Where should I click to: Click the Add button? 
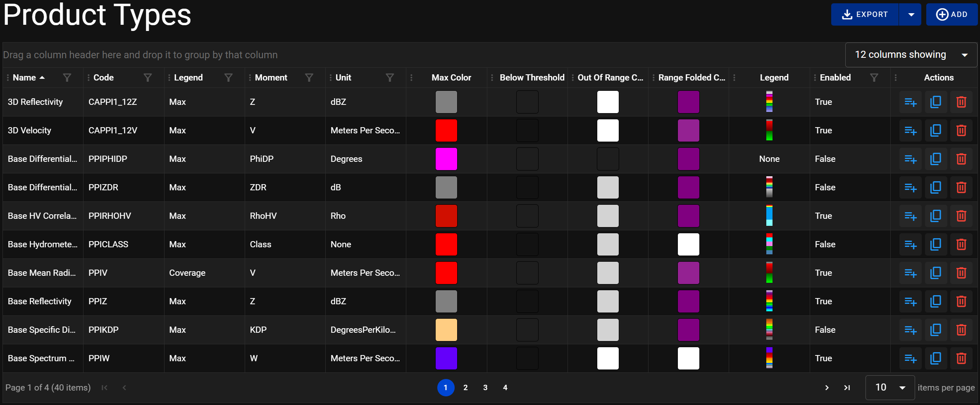(x=951, y=14)
